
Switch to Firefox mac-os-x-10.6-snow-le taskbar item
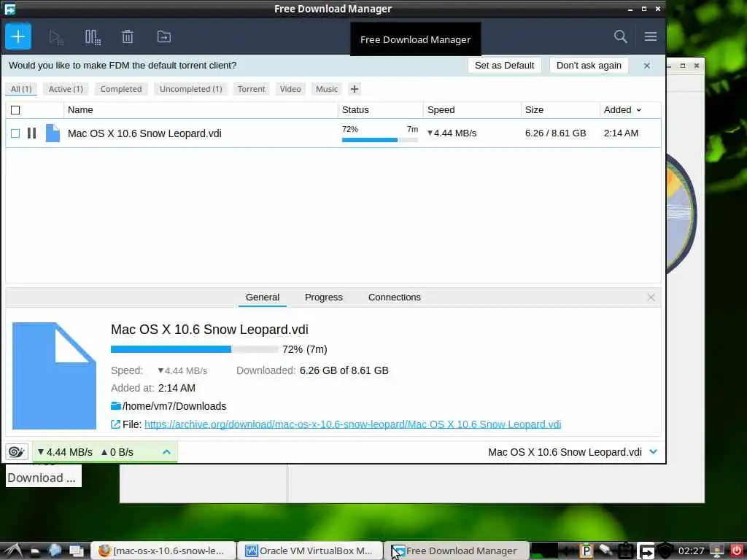coord(163,551)
